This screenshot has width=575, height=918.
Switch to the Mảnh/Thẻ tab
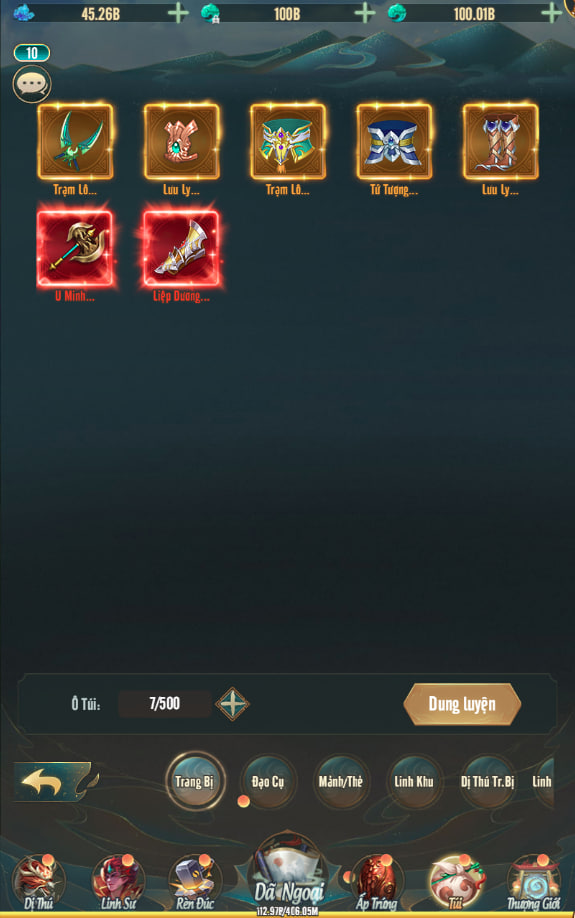point(341,782)
